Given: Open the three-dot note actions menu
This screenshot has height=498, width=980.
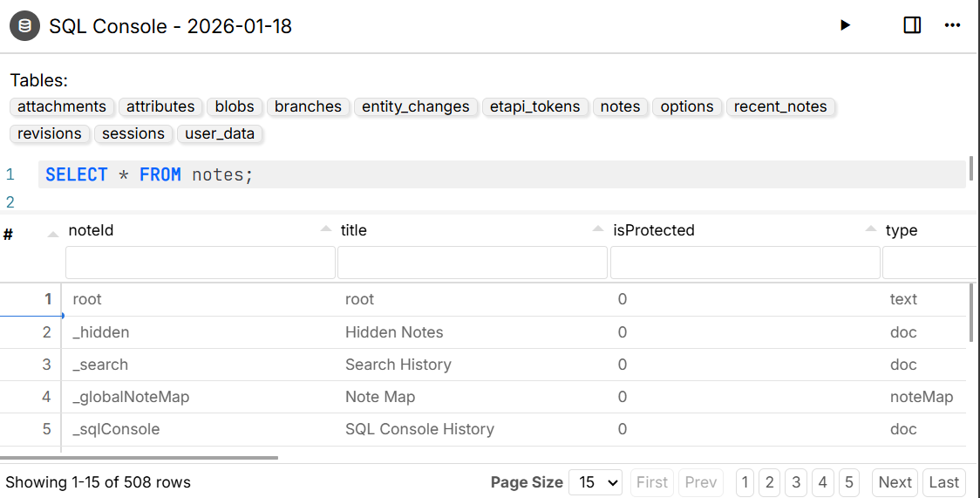Looking at the screenshot, I should coord(952,25).
